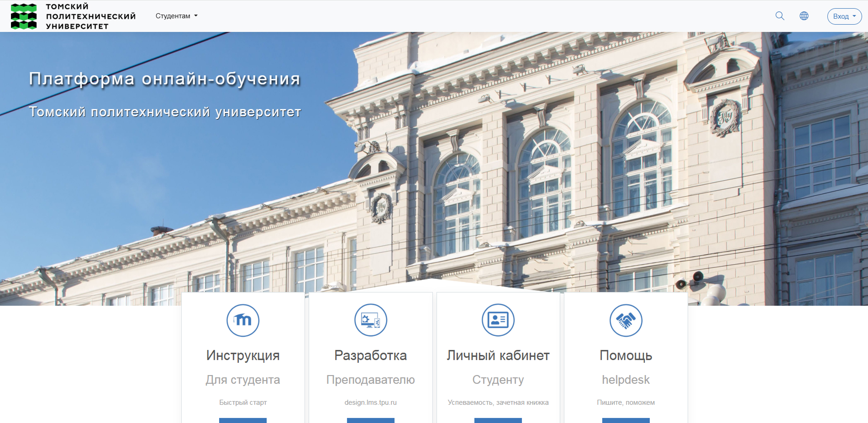Click the blue button under Успеваемость, зачетная книжка

(x=498, y=420)
